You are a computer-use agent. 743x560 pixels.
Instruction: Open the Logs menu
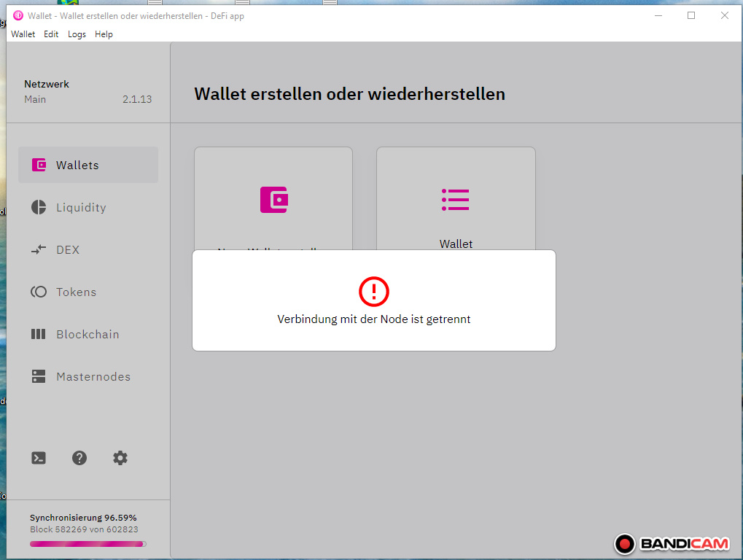point(77,34)
